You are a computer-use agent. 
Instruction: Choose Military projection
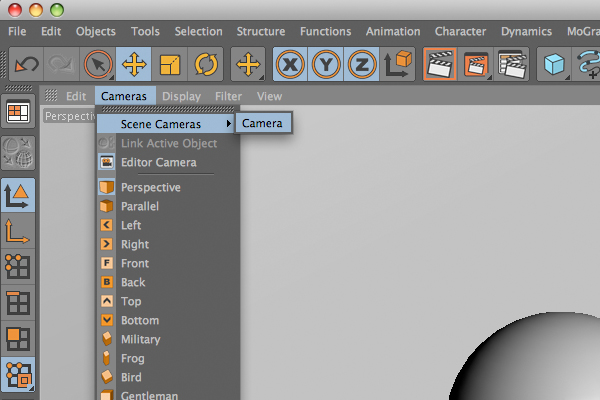pyautogui.click(x=166, y=339)
